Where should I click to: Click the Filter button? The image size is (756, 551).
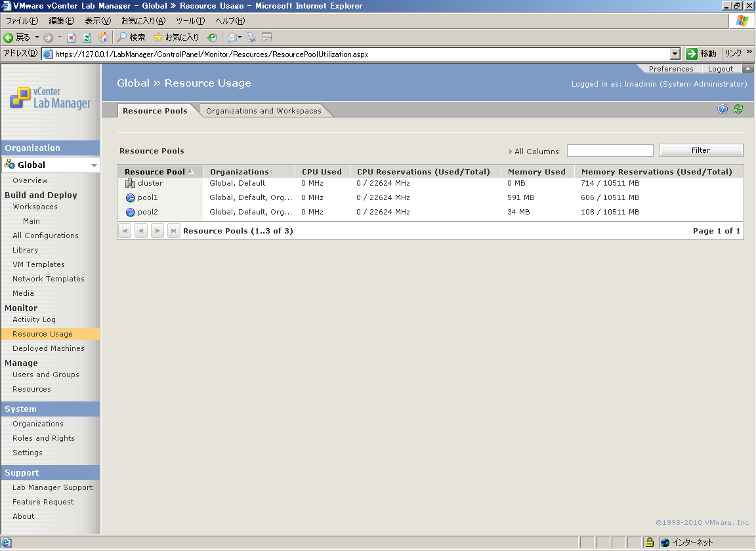point(701,150)
